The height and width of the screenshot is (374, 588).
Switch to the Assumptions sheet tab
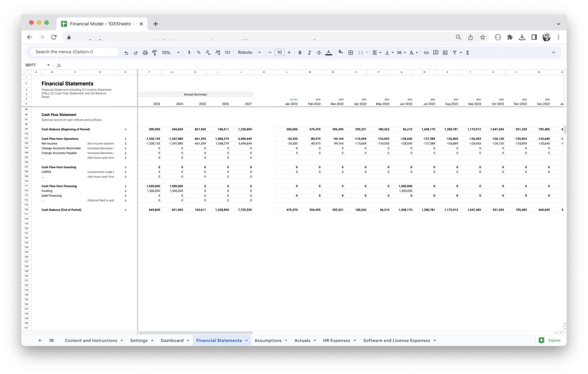coord(268,340)
